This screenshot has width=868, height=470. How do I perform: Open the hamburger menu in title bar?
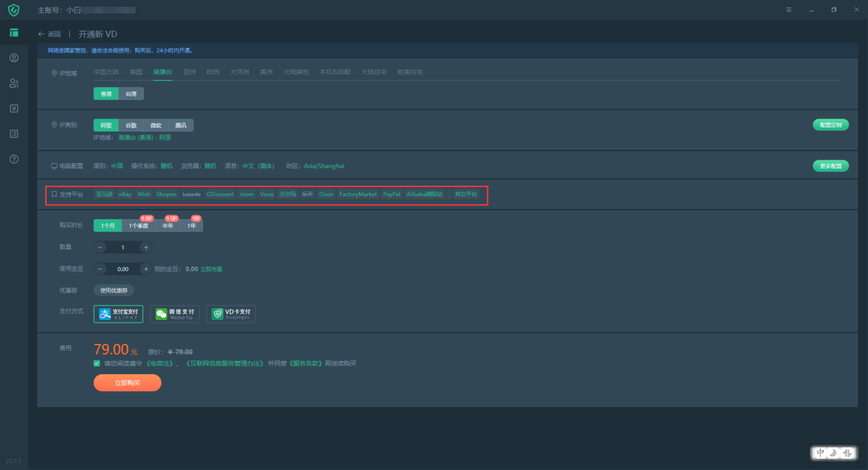(789, 10)
